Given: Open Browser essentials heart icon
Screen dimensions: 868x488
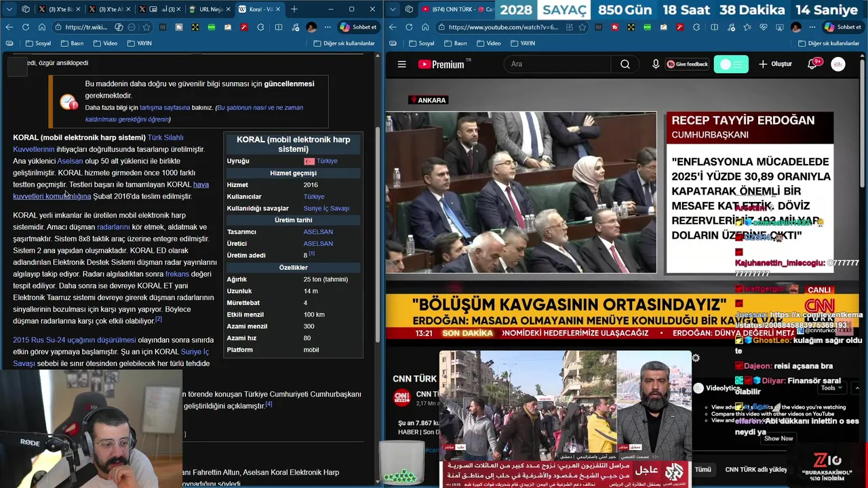Looking at the screenshot, I should [x=763, y=27].
